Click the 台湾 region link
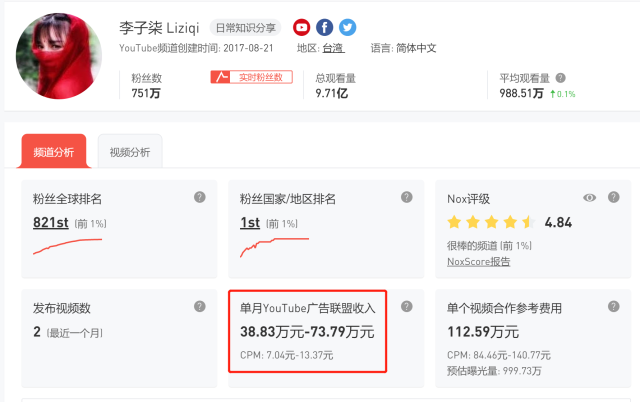640x402 pixels. click(x=333, y=48)
